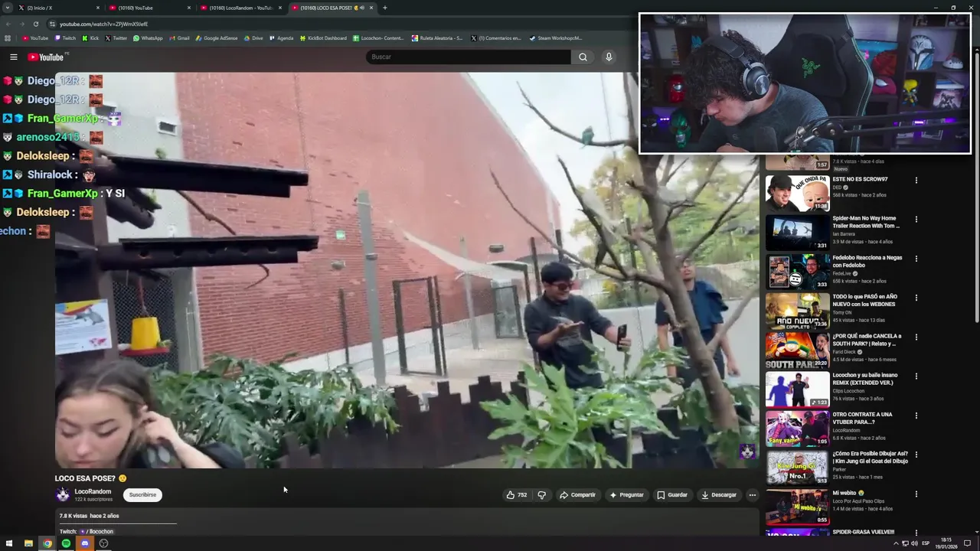Reload the page with the refresh icon
Viewport: 980px width, 551px height.
[35, 24]
